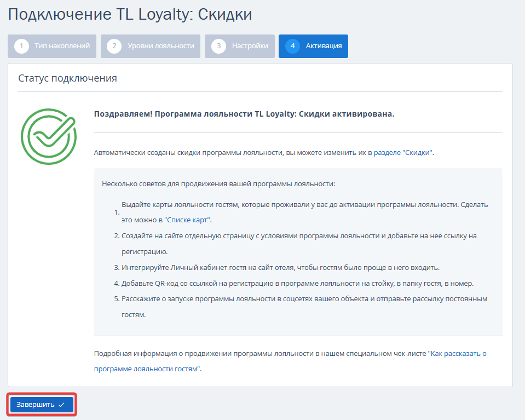Click tip 4 Добавьте QR-код со ссылкой

tap(298, 284)
